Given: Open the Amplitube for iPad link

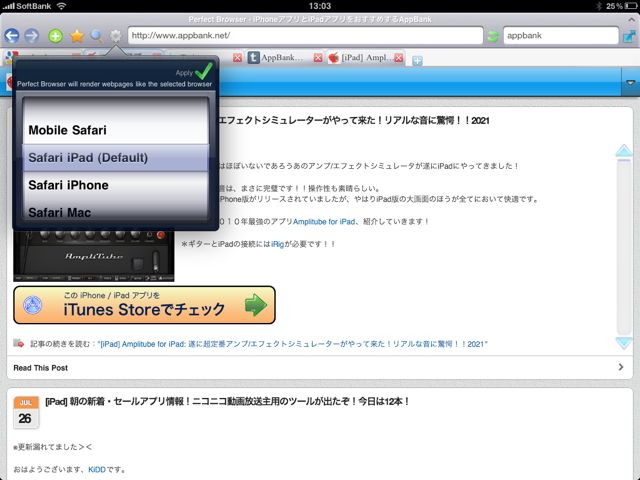Looking at the screenshot, I should coord(324,222).
